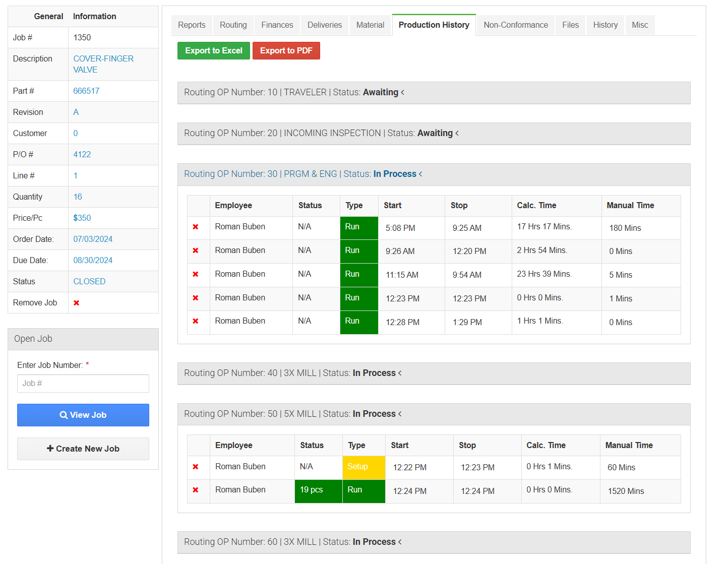Delete the 12:28 PM run entry
Image resolution: width=728 pixels, height=564 pixels.
(196, 321)
